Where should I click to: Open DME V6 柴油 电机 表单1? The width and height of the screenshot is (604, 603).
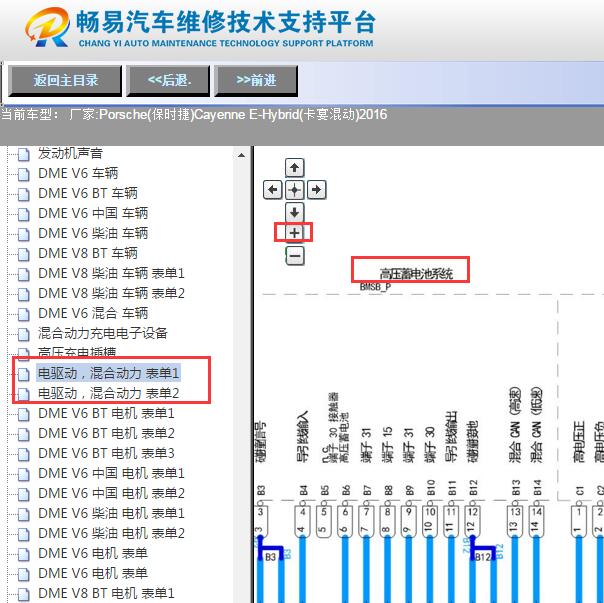pyautogui.click(x=111, y=514)
